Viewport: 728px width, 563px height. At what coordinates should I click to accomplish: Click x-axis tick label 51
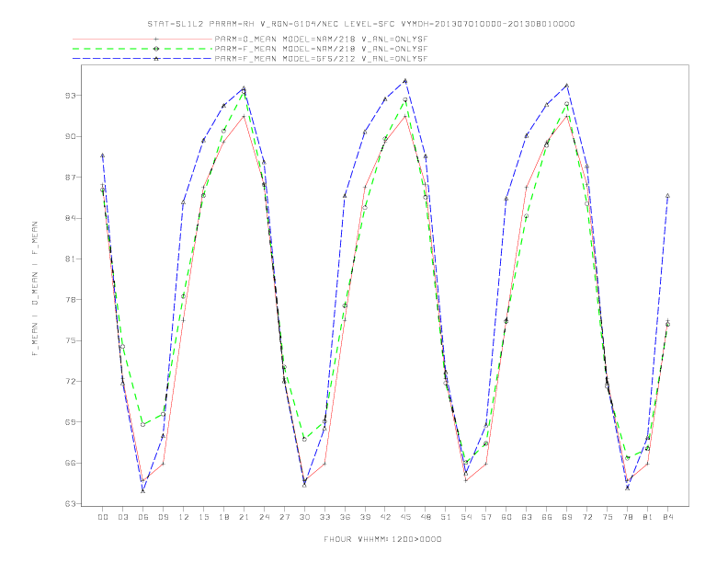pos(446,517)
